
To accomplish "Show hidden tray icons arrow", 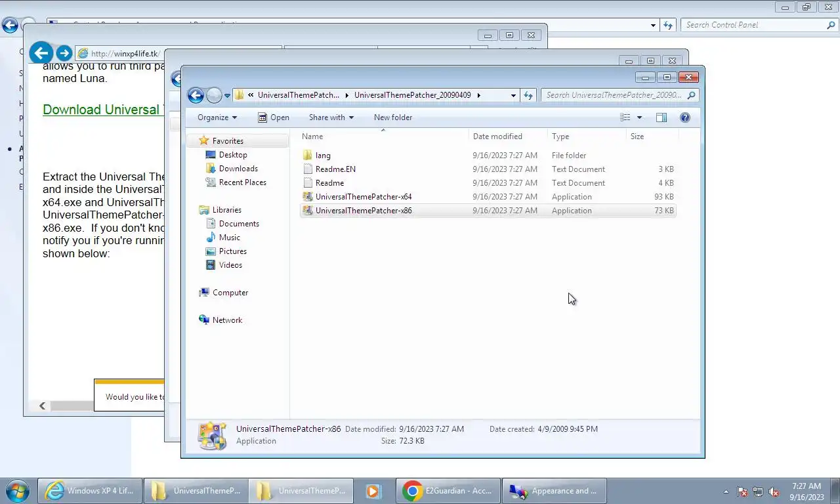I will [726, 492].
